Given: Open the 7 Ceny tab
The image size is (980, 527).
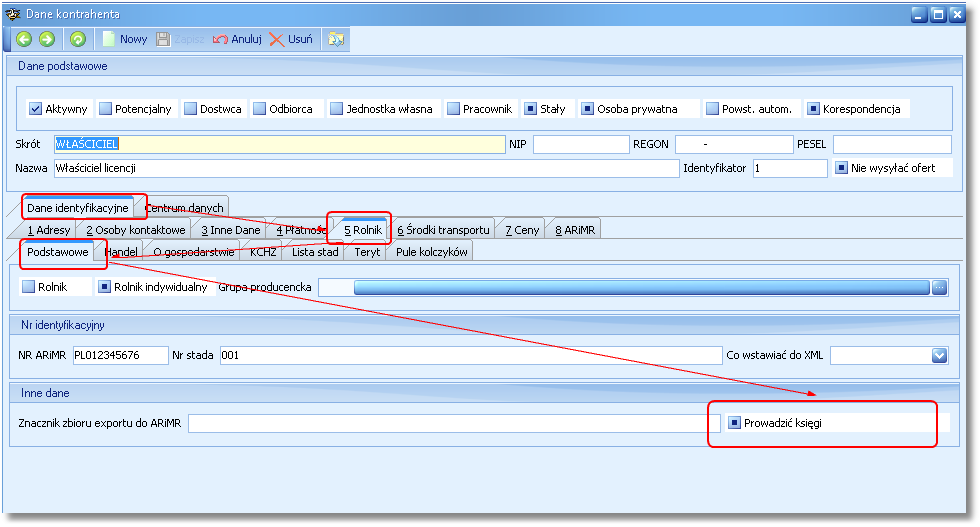Looking at the screenshot, I should [x=522, y=230].
